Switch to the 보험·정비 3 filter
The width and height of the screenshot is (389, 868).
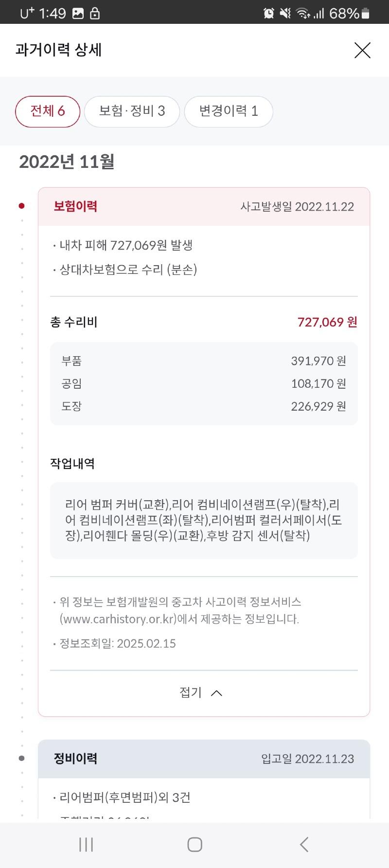click(x=132, y=111)
